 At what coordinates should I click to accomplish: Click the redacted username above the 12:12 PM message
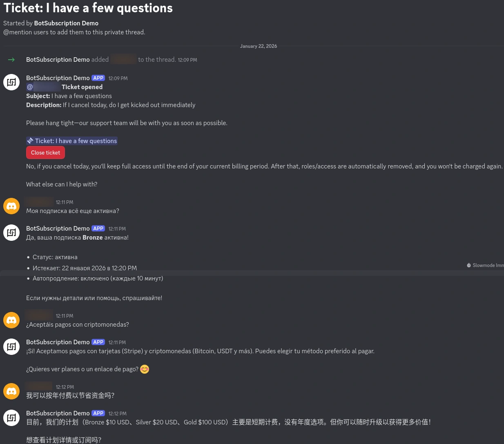(x=39, y=386)
